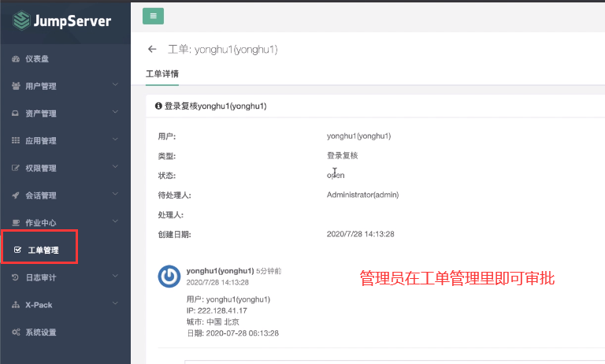Switch to the 工单详情 tab

click(x=162, y=74)
